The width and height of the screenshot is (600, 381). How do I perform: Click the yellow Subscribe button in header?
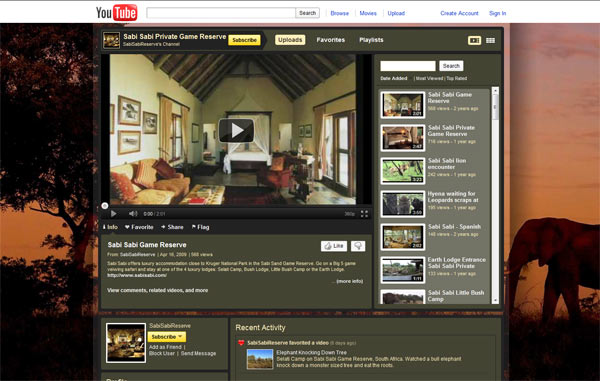(x=244, y=40)
